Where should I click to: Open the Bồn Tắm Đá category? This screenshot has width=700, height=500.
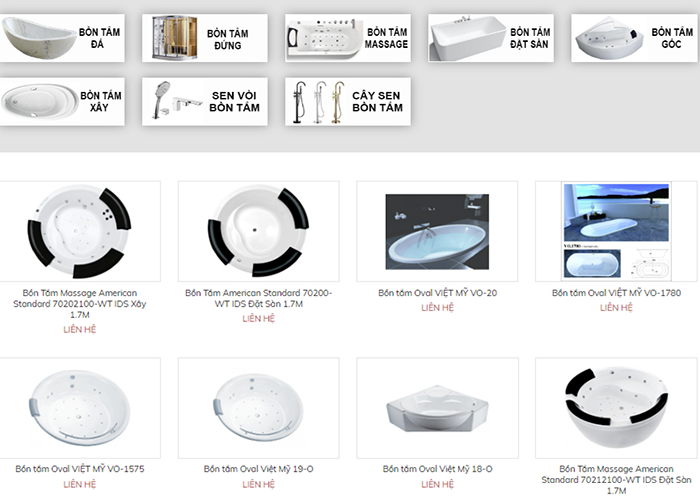(x=62, y=38)
